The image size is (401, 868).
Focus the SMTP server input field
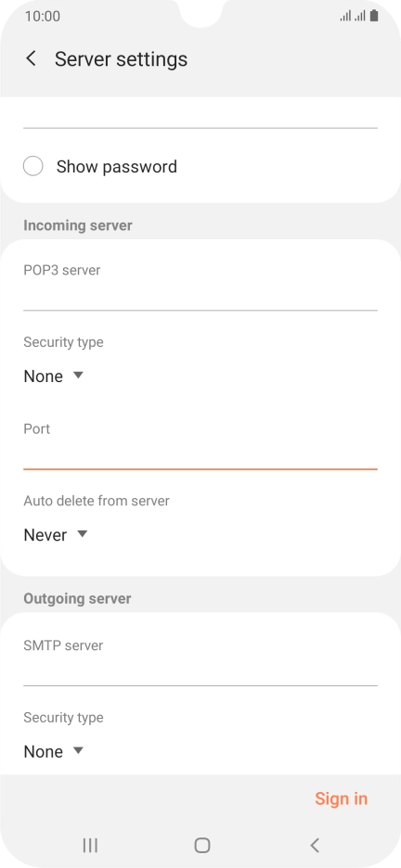point(200,670)
